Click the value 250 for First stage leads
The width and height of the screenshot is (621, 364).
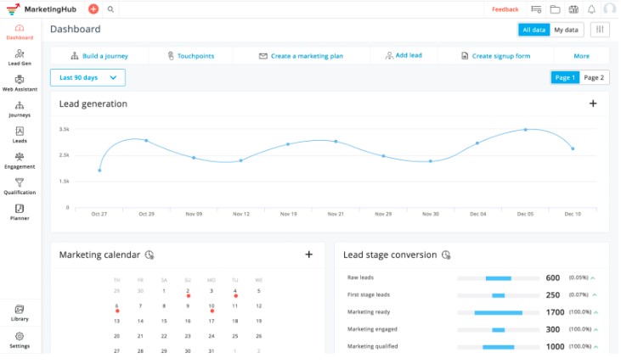tap(553, 295)
